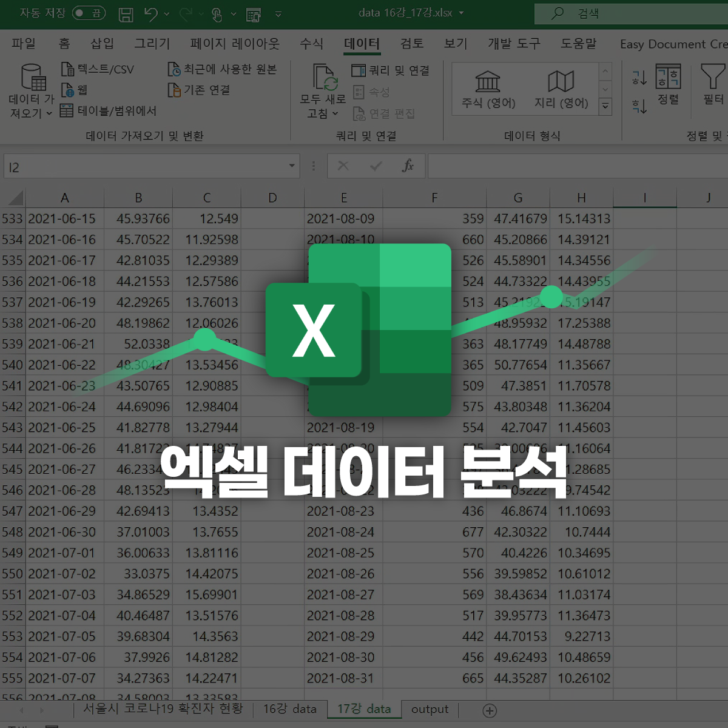The image size is (728, 728).
Task: Click 테이블/범위에서 button
Action: tap(109, 110)
